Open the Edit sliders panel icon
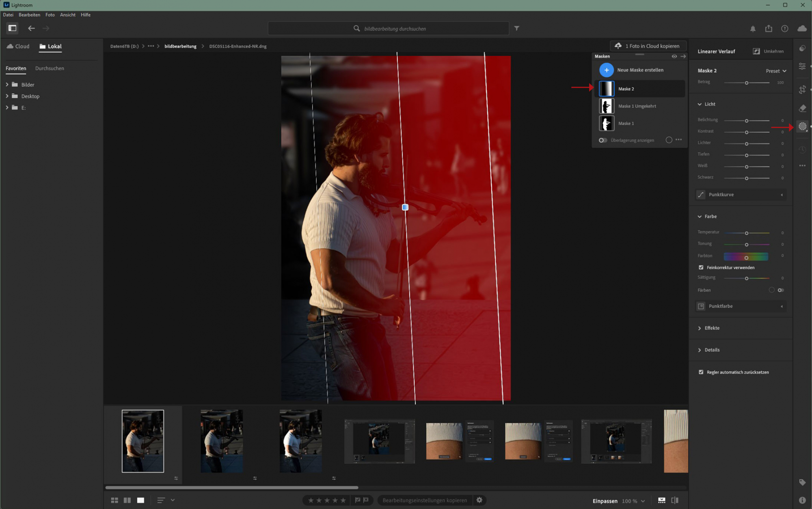 pyautogui.click(x=802, y=66)
